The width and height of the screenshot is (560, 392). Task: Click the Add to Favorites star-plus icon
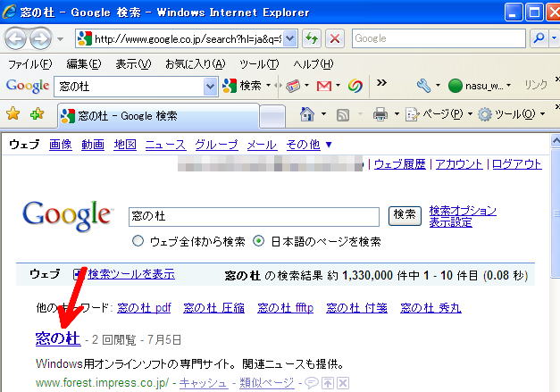coord(38,114)
